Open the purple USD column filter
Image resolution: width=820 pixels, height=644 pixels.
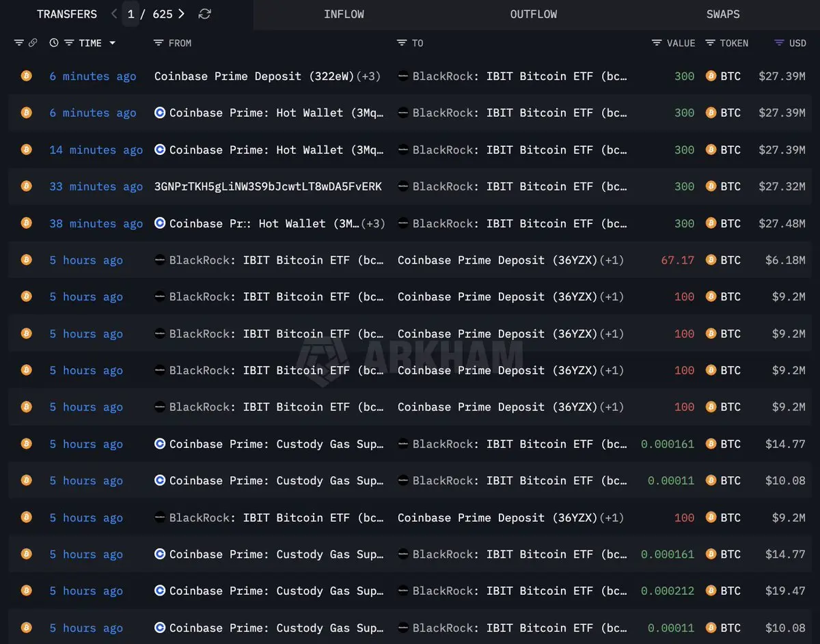[779, 43]
